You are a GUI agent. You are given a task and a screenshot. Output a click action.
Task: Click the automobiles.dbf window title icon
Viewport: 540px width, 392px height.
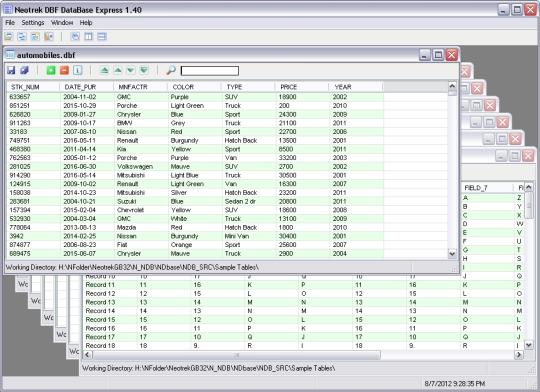click(x=10, y=55)
